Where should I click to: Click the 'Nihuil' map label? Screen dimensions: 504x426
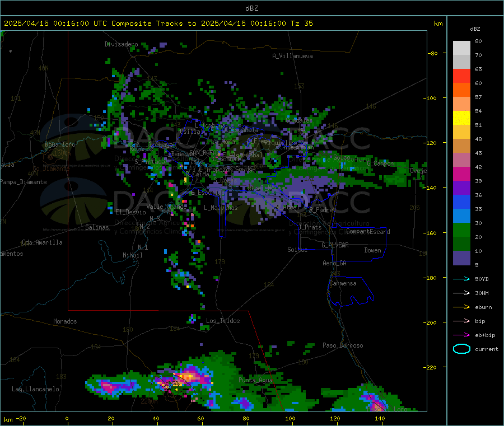[132, 255]
